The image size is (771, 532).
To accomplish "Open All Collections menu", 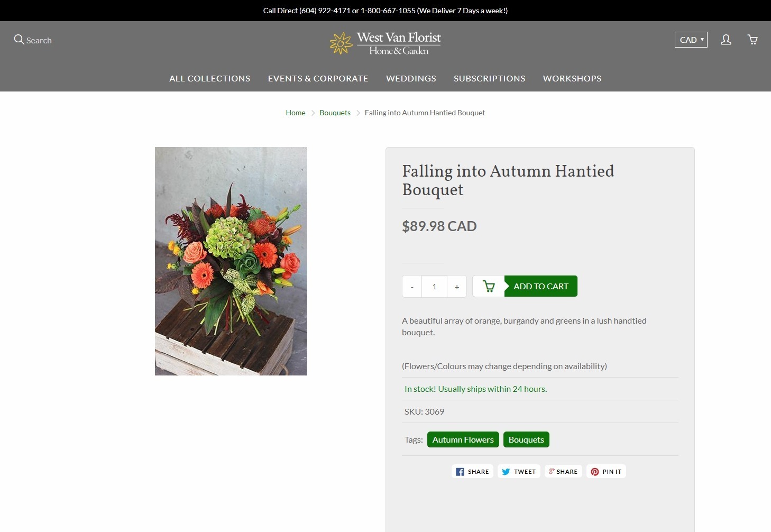I will click(x=210, y=78).
